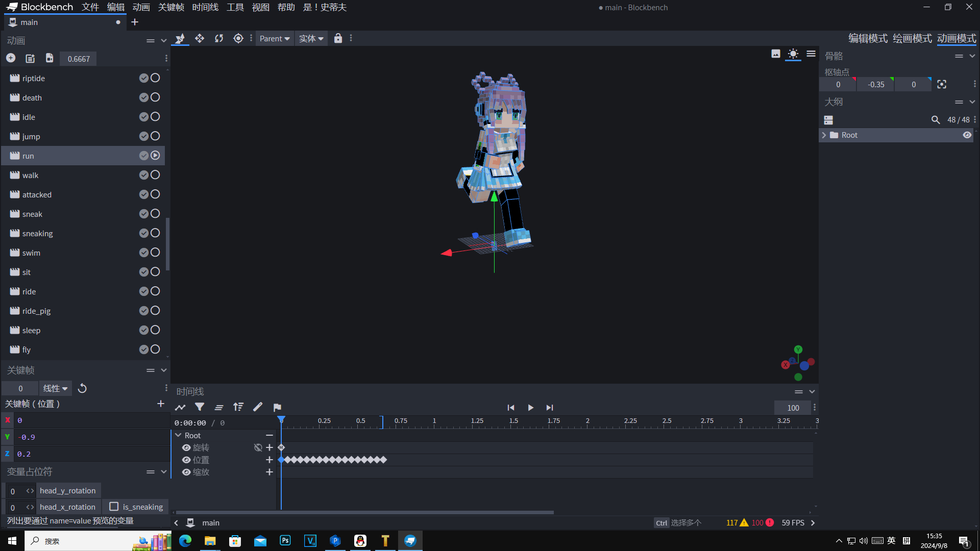The width and height of the screenshot is (980, 551).
Task: Toggle visibility eye of 旋转 channel
Action: click(186, 447)
